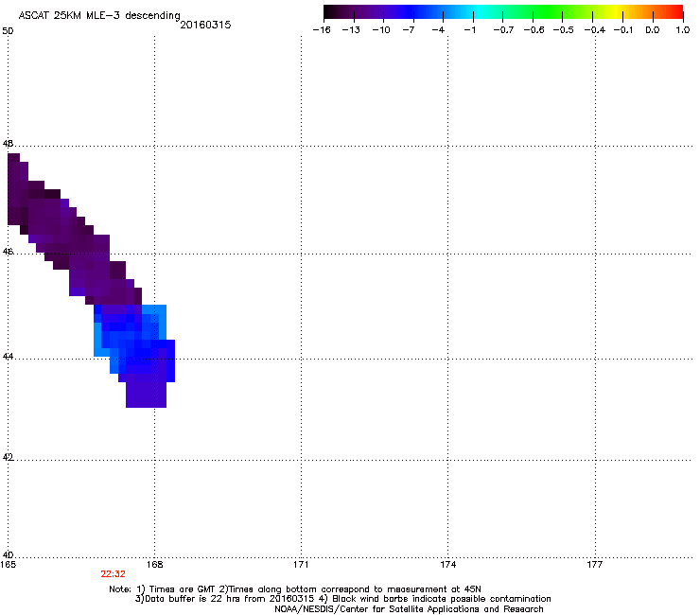Click the latitude label 46
Viewport: 700px width, 615px height.
(x=8, y=252)
